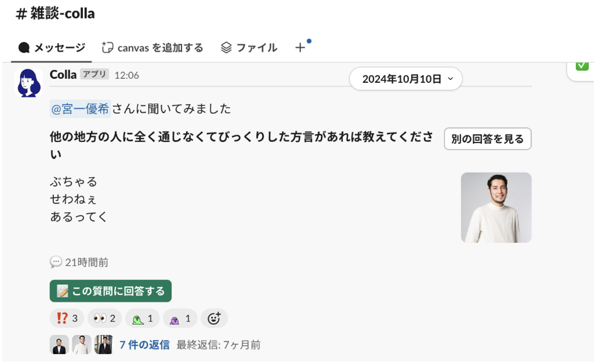Click 別の回答を見る button
594x364 pixels.
point(487,139)
